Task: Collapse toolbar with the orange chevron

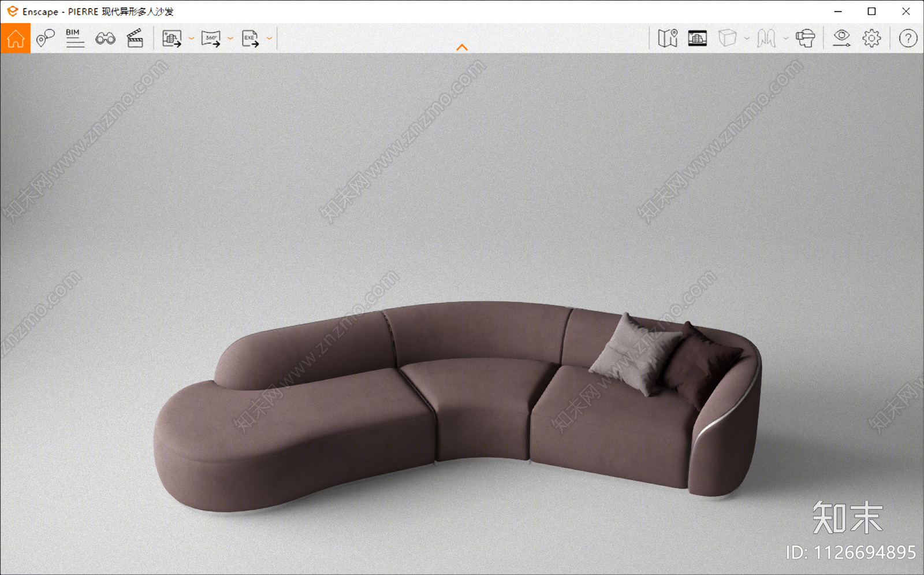Action: pos(462,47)
